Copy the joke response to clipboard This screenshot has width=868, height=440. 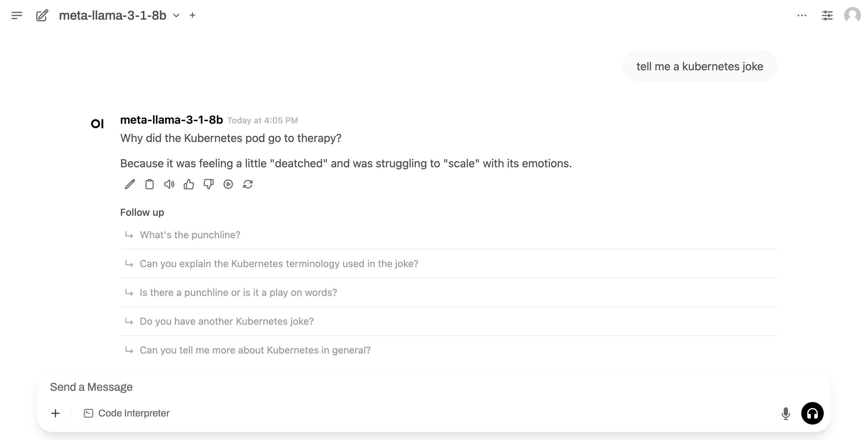pos(150,184)
